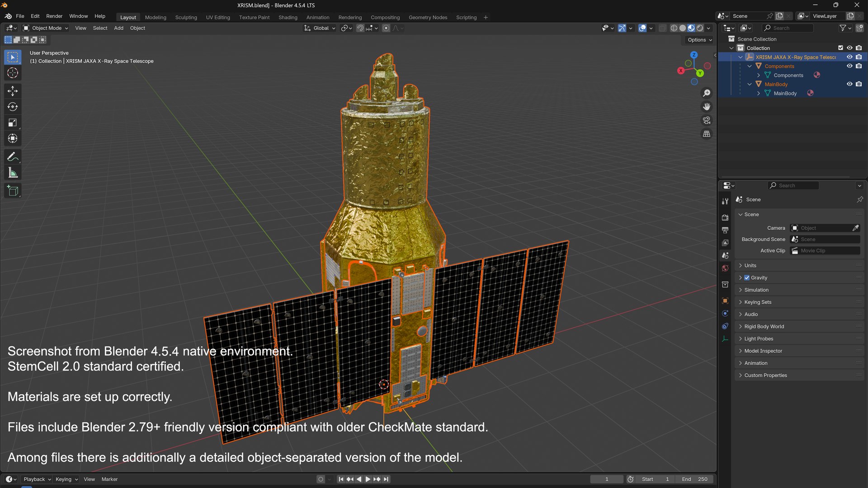Image resolution: width=868 pixels, height=488 pixels.
Task: Open the Object Constraints properties tab
Action: (725, 326)
